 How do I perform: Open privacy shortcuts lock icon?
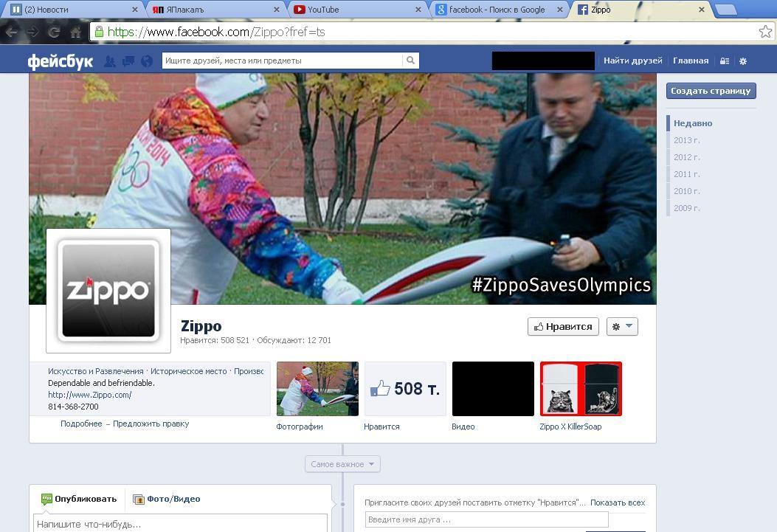coord(725,61)
